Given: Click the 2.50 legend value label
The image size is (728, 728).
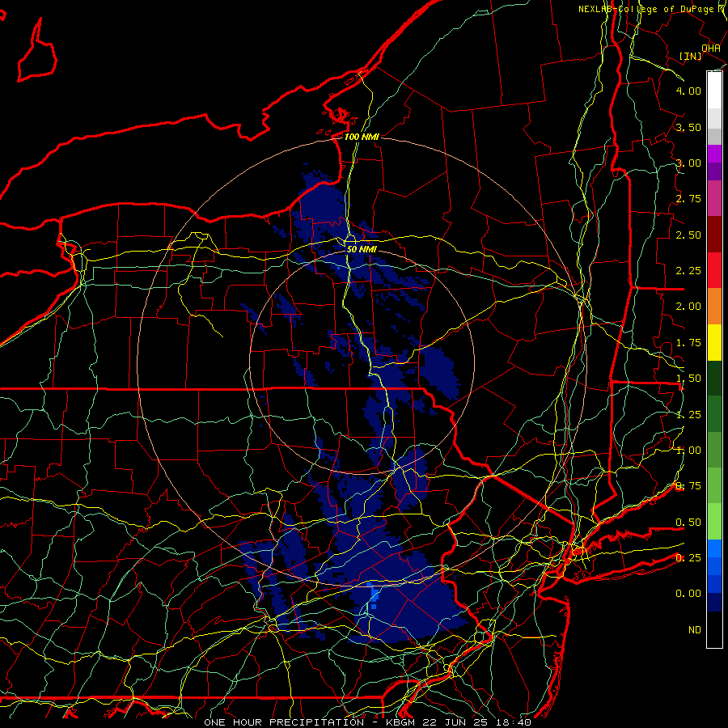Looking at the screenshot, I should [x=688, y=235].
